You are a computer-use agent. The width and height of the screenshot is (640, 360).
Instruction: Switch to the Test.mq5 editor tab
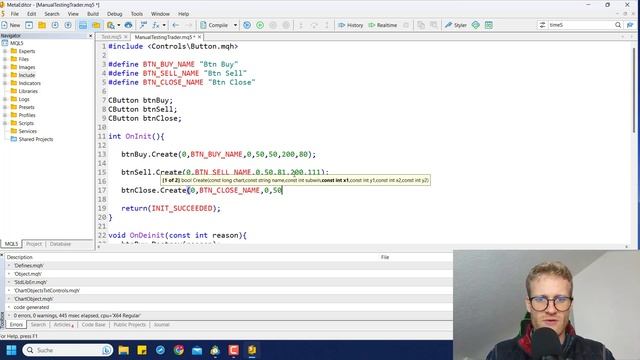pyautogui.click(x=111, y=37)
